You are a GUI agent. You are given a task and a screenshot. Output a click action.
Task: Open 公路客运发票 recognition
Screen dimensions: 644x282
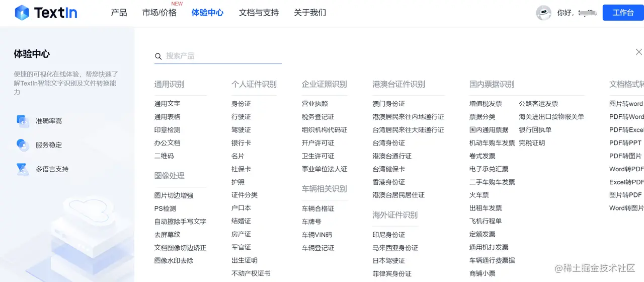tap(538, 104)
